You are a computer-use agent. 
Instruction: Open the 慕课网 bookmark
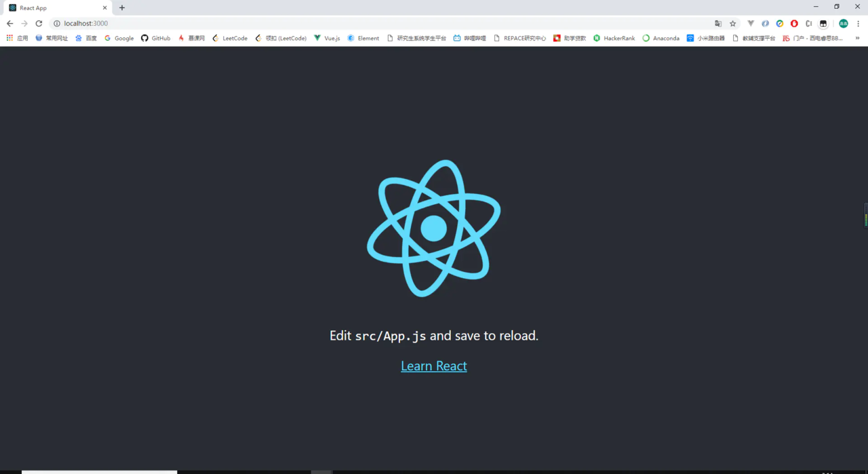[191, 38]
